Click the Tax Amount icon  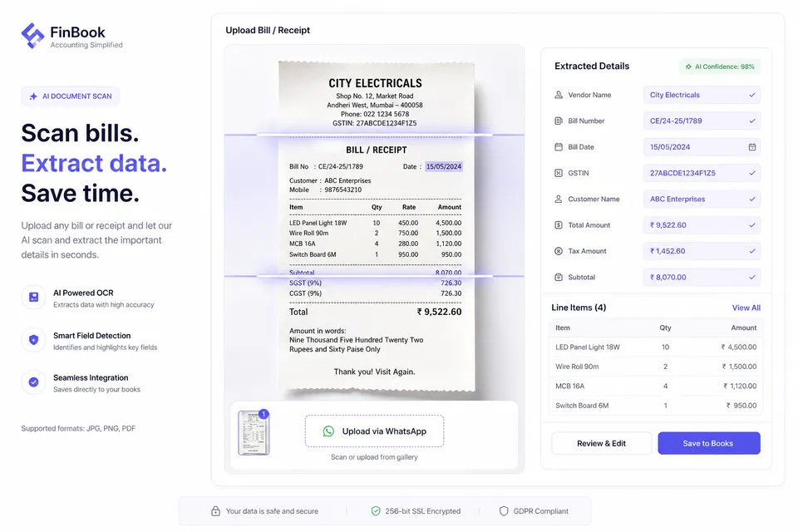tap(559, 251)
